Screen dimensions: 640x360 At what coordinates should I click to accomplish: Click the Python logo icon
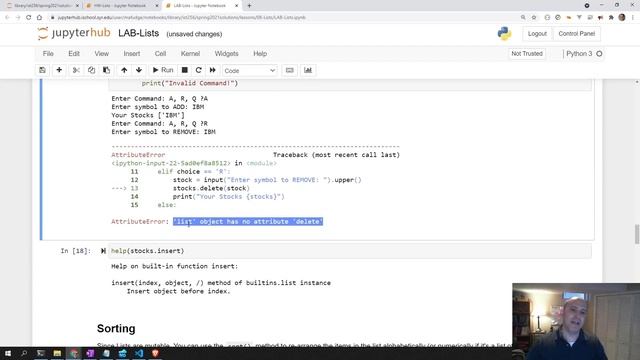(504, 33)
